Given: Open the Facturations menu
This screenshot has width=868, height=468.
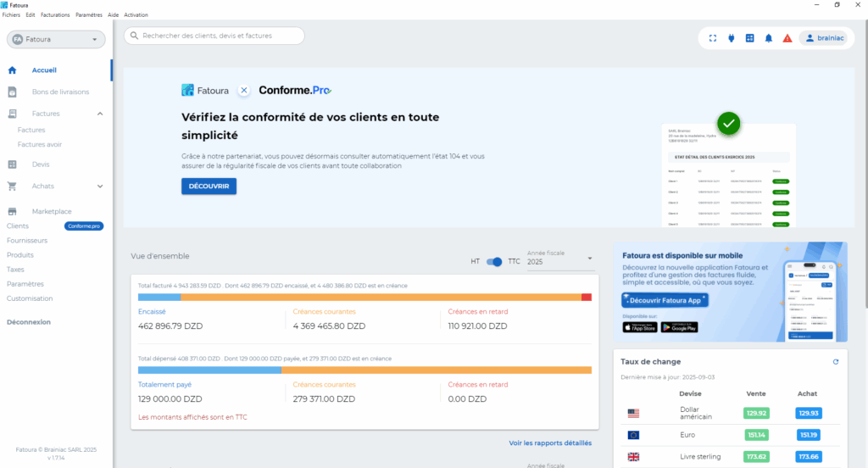Looking at the screenshot, I should [x=55, y=15].
